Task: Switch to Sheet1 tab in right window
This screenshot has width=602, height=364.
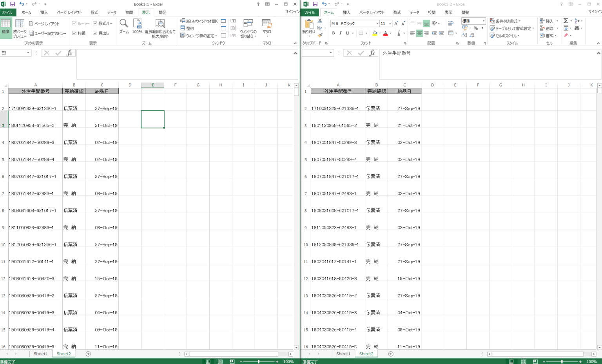Action: click(x=343, y=354)
